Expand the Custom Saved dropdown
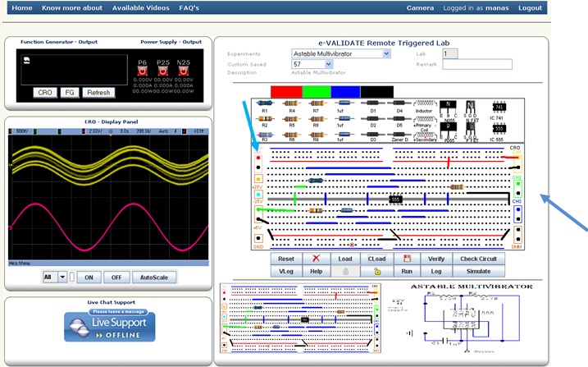 tap(312, 63)
